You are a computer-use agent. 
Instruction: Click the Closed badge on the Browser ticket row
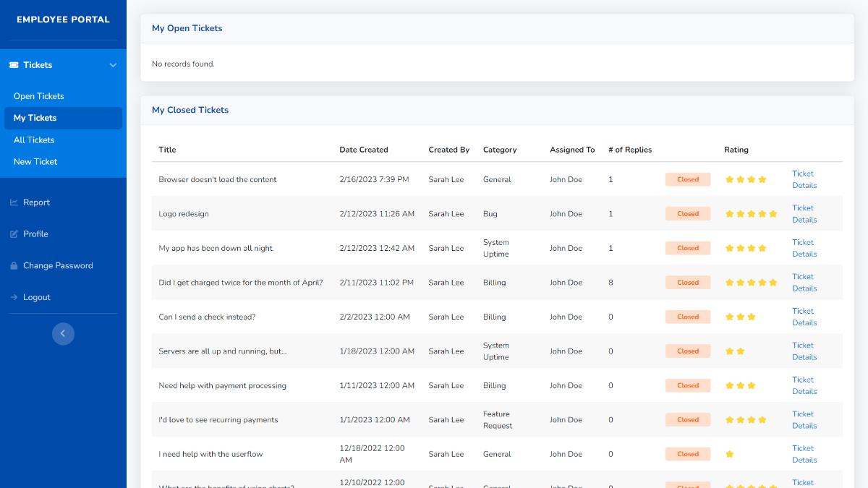tap(687, 179)
